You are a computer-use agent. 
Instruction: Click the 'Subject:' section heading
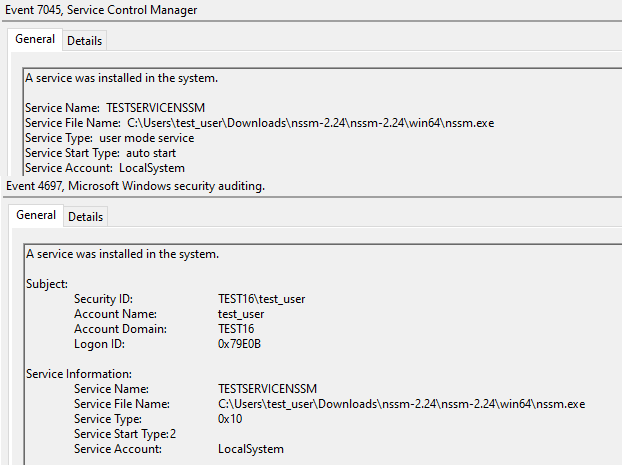(47, 284)
